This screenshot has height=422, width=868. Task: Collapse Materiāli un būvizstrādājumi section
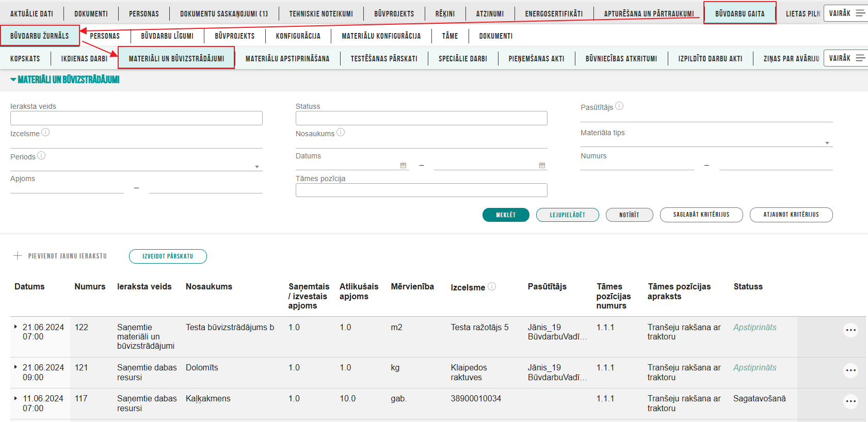(13, 79)
